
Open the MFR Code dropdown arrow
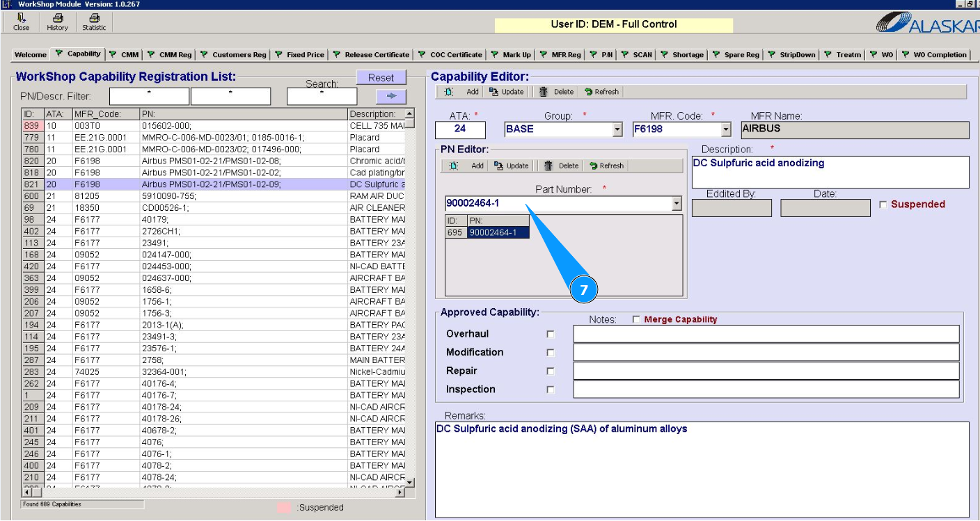click(x=726, y=130)
